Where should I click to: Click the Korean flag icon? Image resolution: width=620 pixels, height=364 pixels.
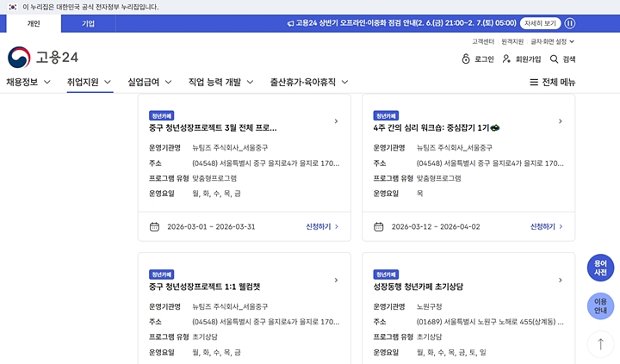(13, 7)
